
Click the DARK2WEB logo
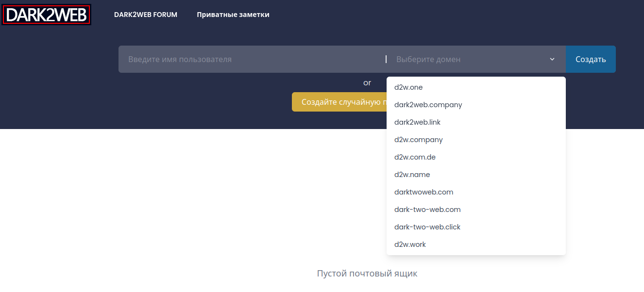click(x=47, y=15)
